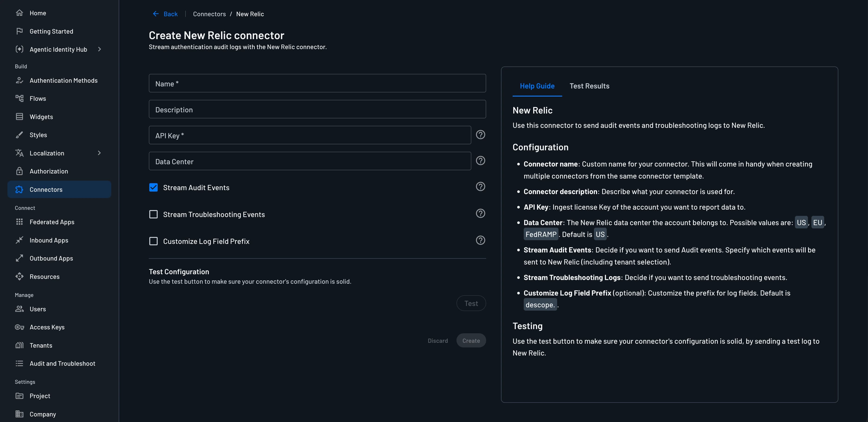868x422 pixels.
Task: Click the Widgets sidebar icon
Action: 19,117
